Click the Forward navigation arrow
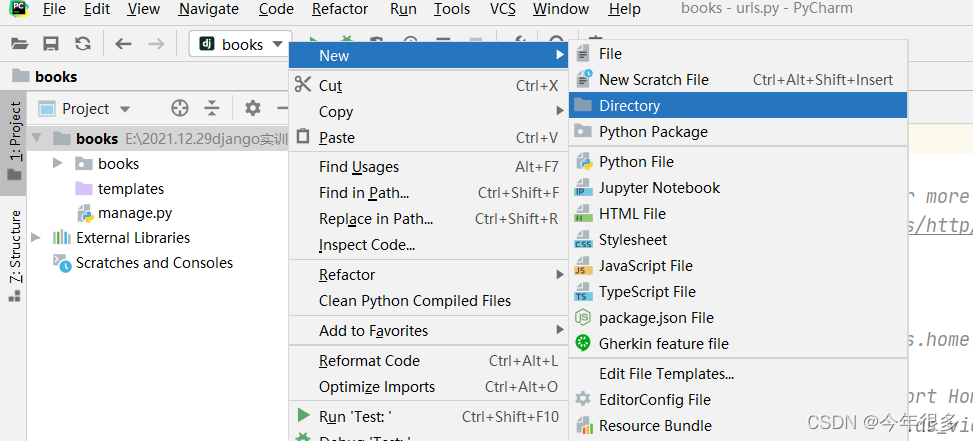Viewport: 973px width, 441px height. (x=156, y=44)
